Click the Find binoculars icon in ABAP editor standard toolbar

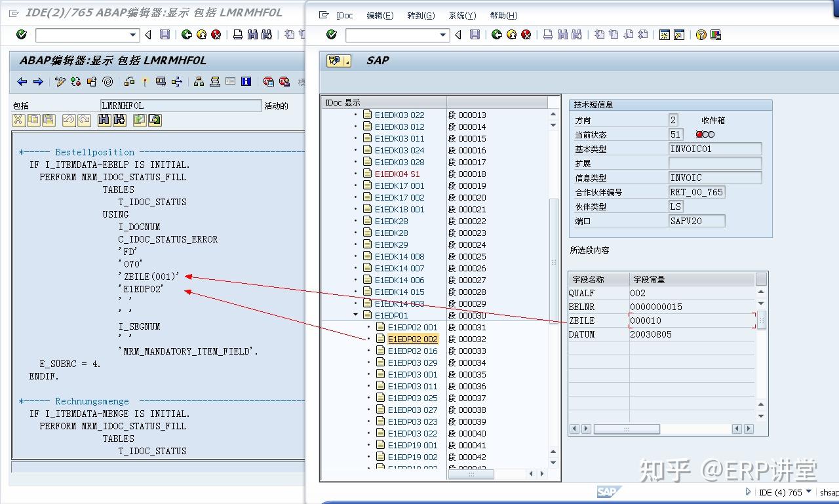[x=252, y=35]
